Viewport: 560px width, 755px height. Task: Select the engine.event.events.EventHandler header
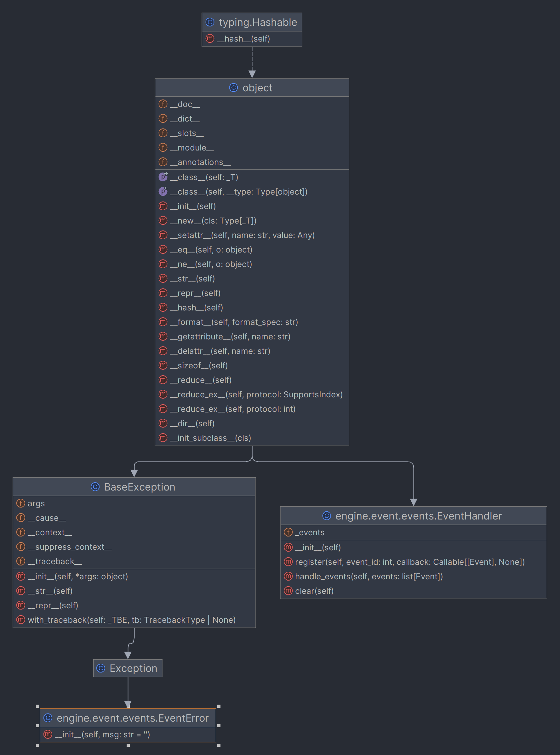tap(414, 515)
